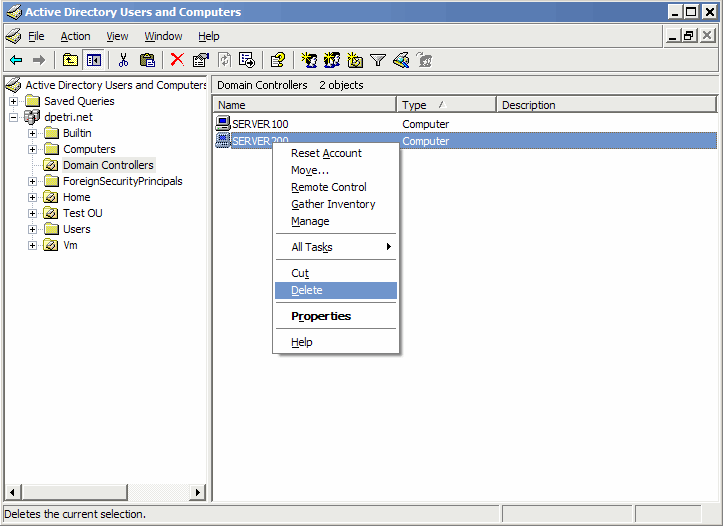Click the Create new user toolbar icon
This screenshot has height=526, width=723.
pos(309,60)
